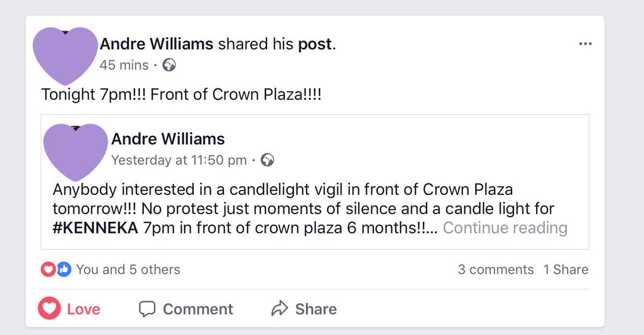This screenshot has width=644, height=335.
Task: Click the globe icon in the shared post
Action: click(267, 160)
